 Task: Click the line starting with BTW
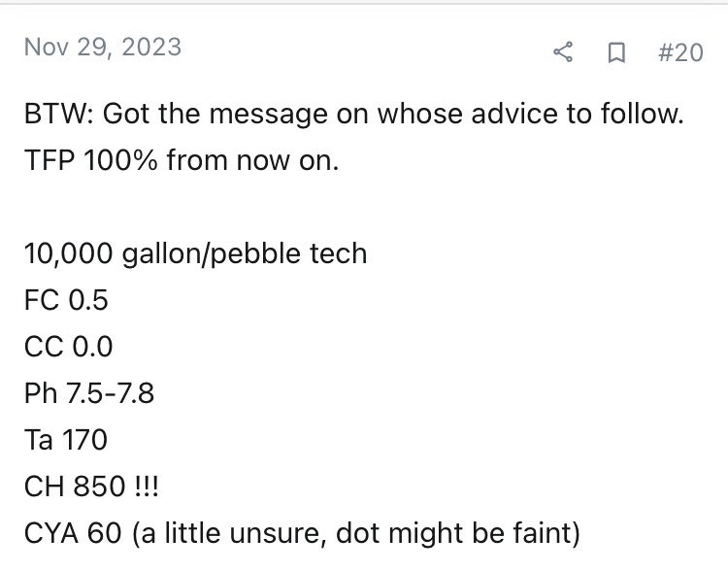coord(353,114)
